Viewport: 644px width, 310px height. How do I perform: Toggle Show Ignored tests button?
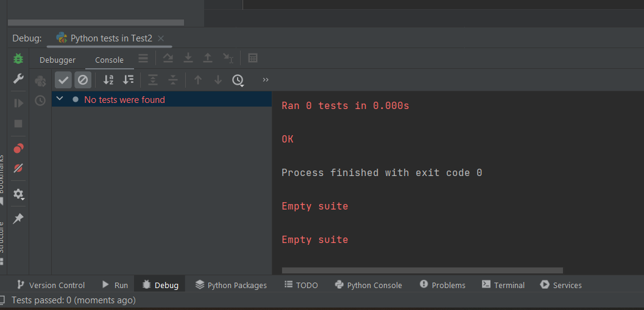pyautogui.click(x=82, y=80)
